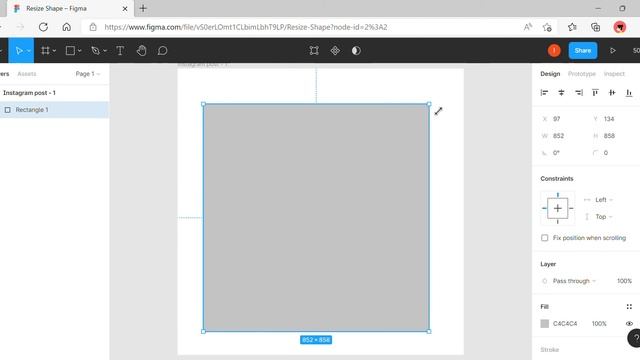Screen dimensions: 640x360
Task: Select the Frame tool
Action: point(45,51)
